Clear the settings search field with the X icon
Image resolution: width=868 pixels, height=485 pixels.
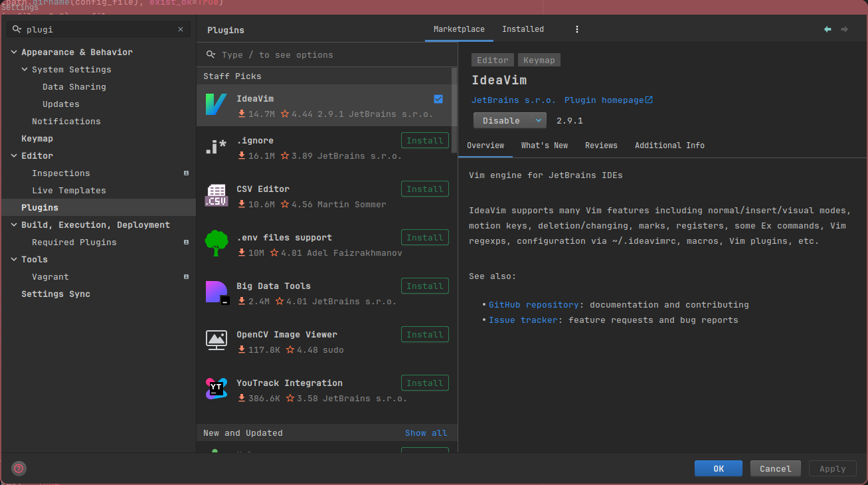point(181,29)
